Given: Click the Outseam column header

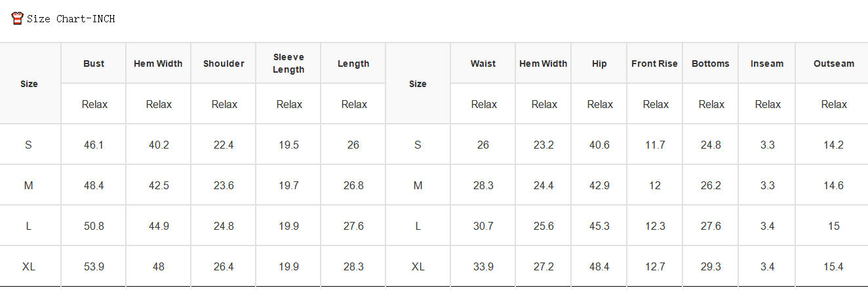Looking at the screenshot, I should point(834,63).
